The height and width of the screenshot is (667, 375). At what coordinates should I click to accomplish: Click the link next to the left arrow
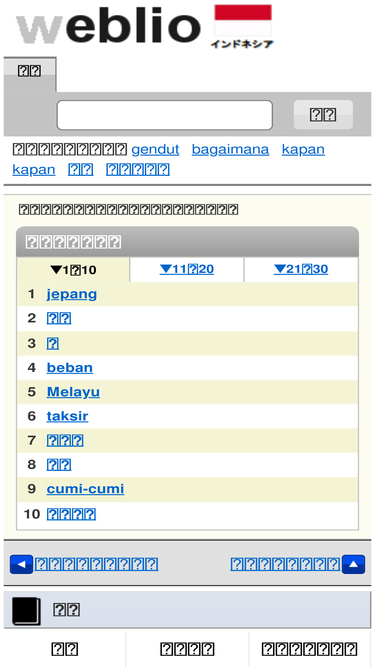pos(97,564)
